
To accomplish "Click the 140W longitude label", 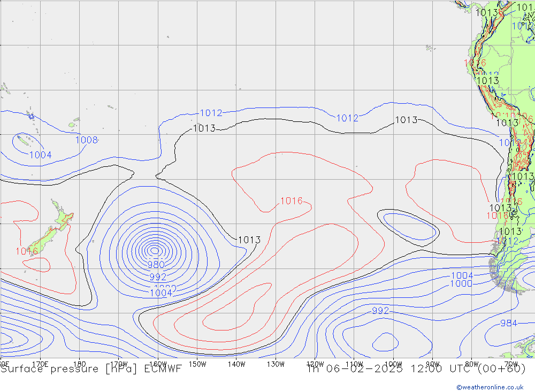I will pyautogui.click(x=236, y=364).
